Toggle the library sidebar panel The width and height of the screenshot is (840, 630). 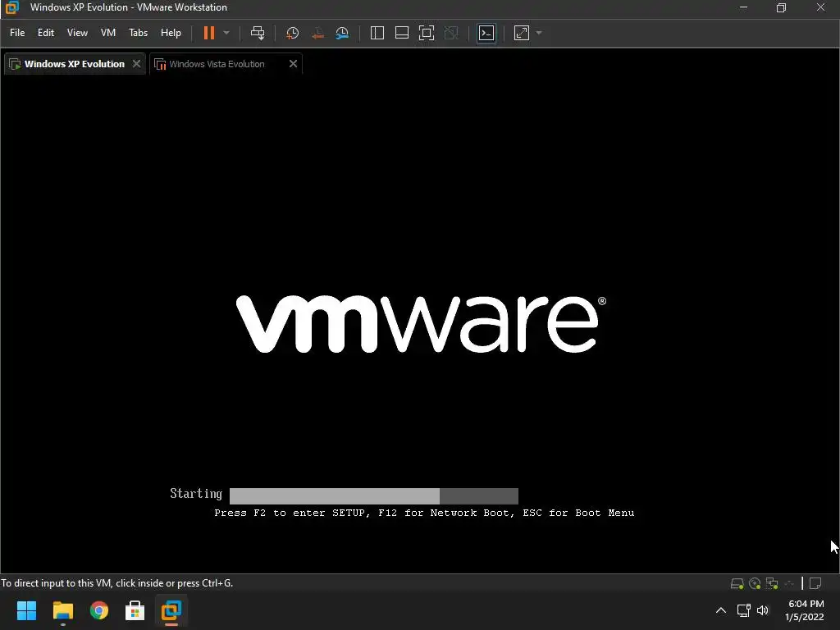pyautogui.click(x=377, y=33)
